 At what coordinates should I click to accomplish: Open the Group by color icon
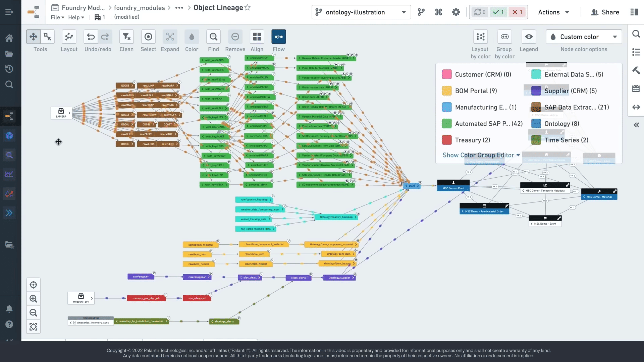(x=504, y=37)
